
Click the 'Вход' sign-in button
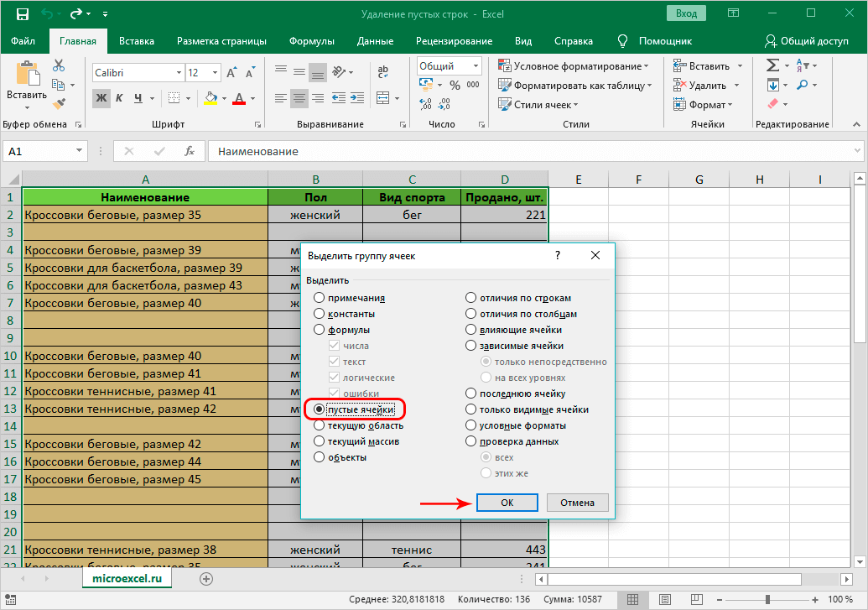tap(686, 13)
